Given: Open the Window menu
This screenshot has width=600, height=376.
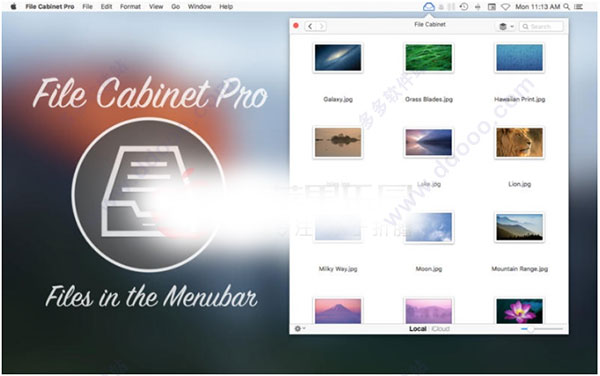Looking at the screenshot, I should (x=199, y=7).
